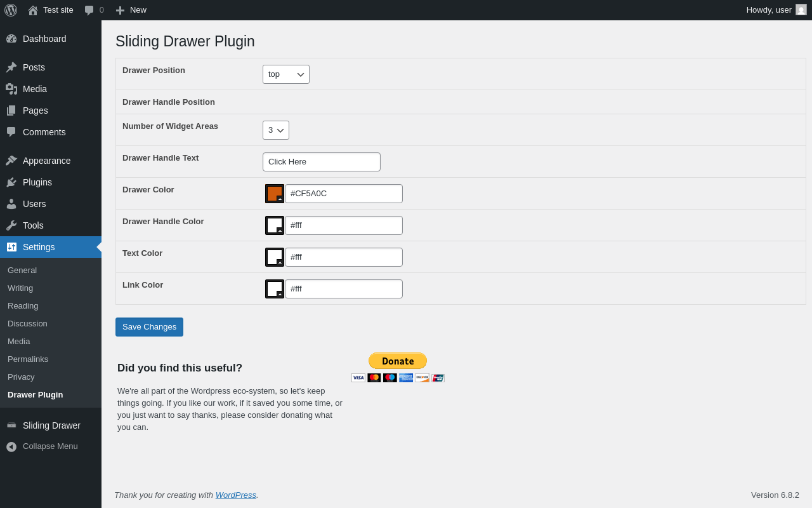
Task: Open the Reading settings submenu
Action: pos(23,305)
